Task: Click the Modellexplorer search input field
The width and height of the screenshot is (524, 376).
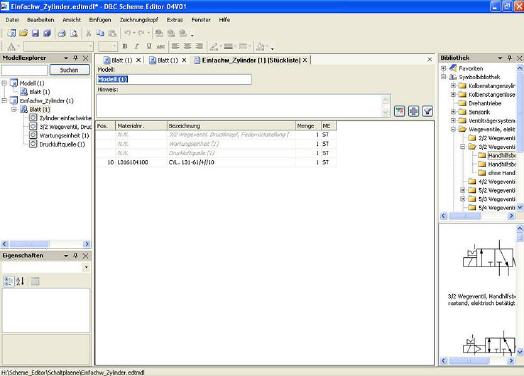Action: pos(24,70)
